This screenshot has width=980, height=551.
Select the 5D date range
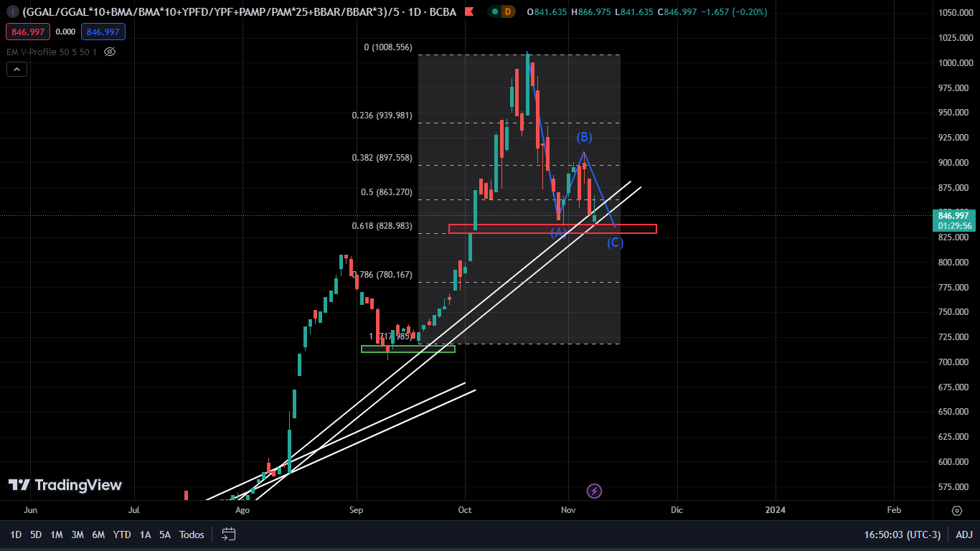[x=36, y=534]
